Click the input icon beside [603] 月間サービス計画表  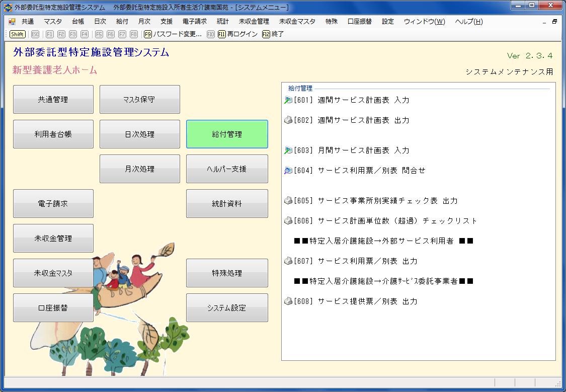pyautogui.click(x=288, y=150)
